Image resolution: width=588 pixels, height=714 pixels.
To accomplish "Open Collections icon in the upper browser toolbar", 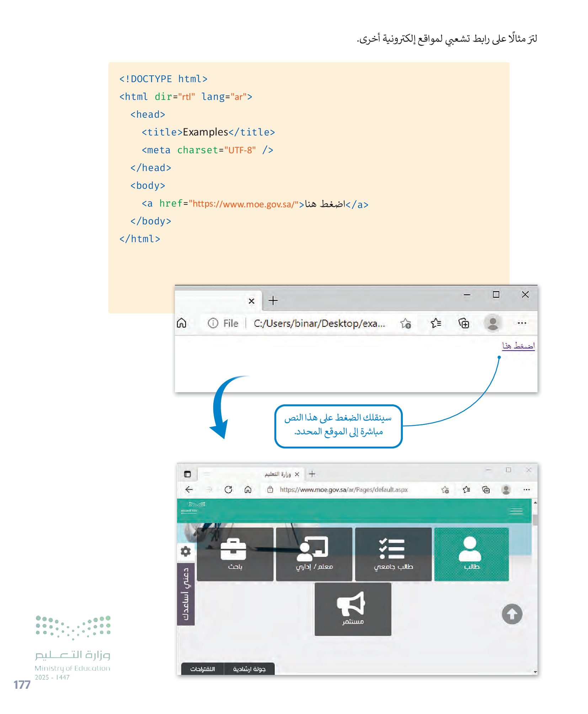I will point(464,323).
